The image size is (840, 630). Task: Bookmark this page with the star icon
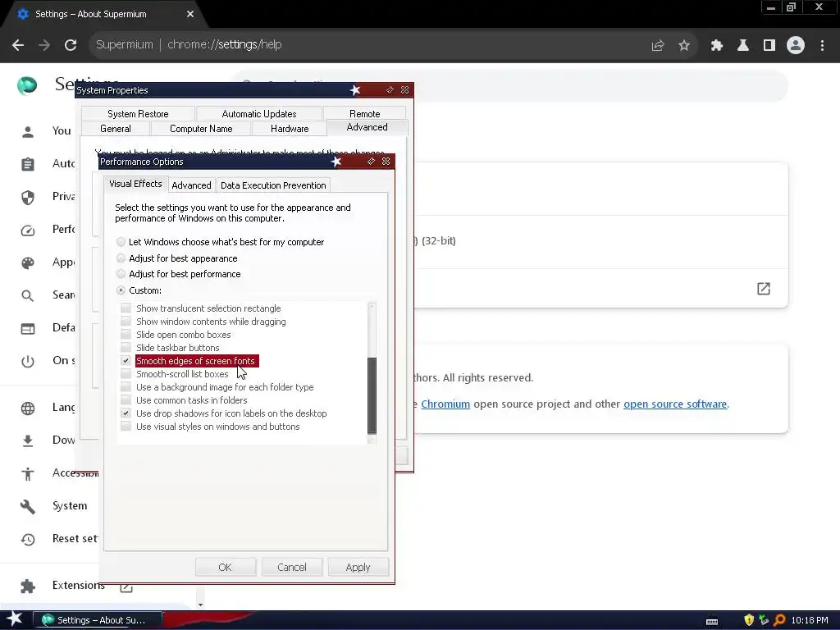click(684, 46)
